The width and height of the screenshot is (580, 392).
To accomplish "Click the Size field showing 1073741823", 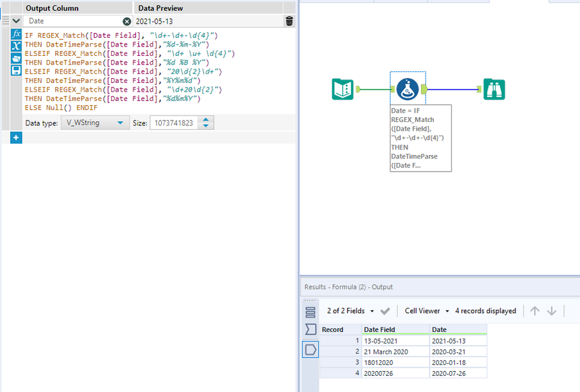I will pyautogui.click(x=174, y=123).
